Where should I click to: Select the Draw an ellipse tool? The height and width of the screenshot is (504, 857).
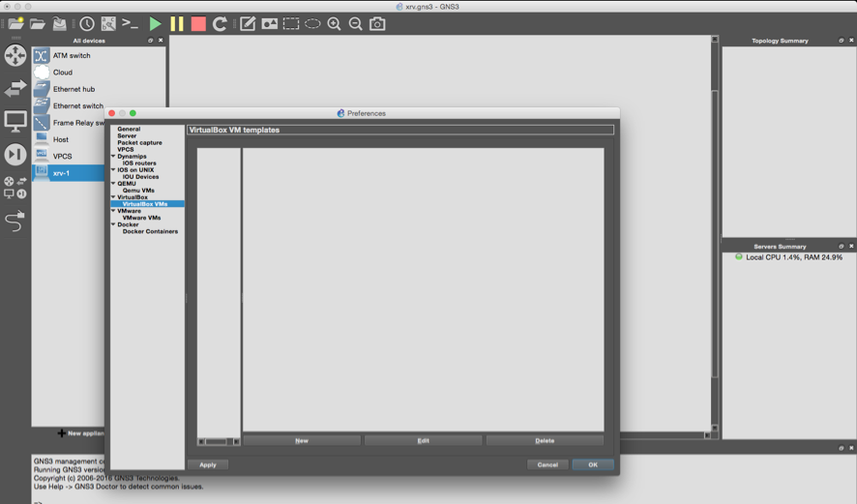(312, 23)
